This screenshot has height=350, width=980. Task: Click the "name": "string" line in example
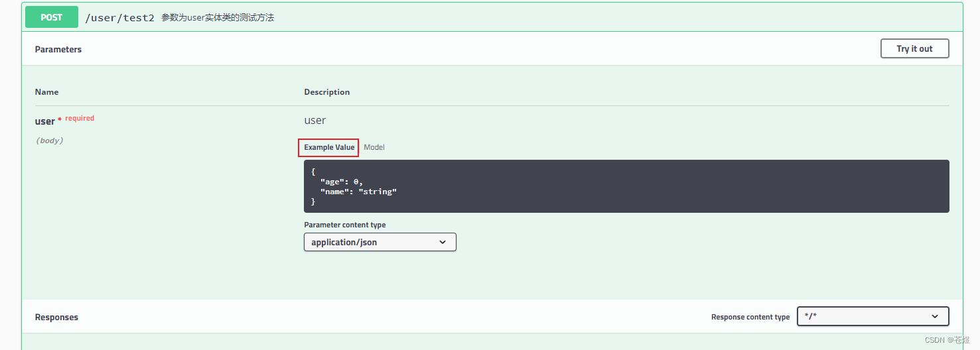[358, 192]
